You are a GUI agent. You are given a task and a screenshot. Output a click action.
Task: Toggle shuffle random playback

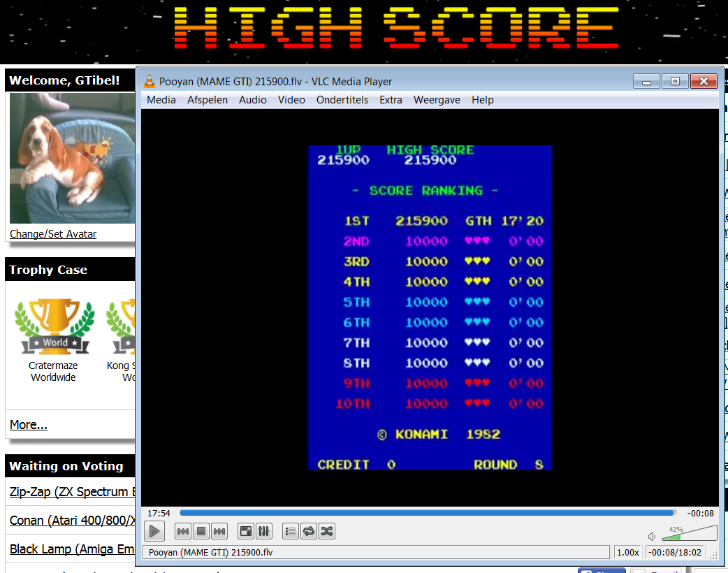327,531
